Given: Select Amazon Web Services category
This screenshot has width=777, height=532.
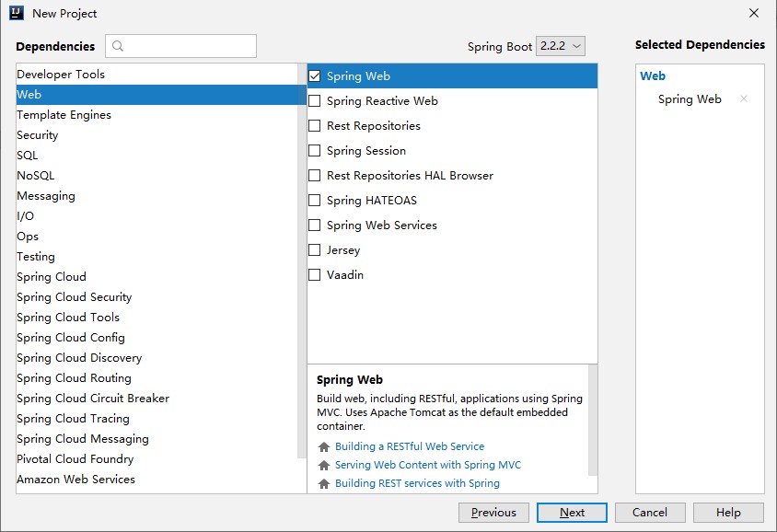Looking at the screenshot, I should click(157, 480).
